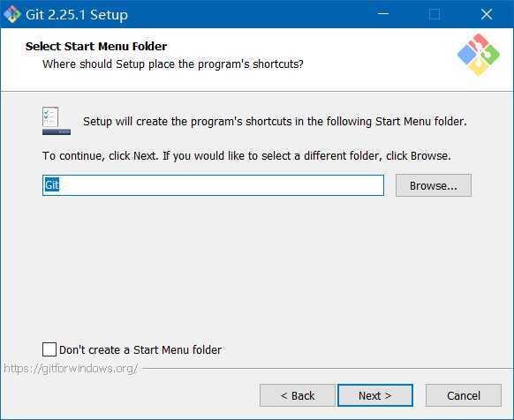
Task: Click the Git icon in the title bar
Action: 11,14
